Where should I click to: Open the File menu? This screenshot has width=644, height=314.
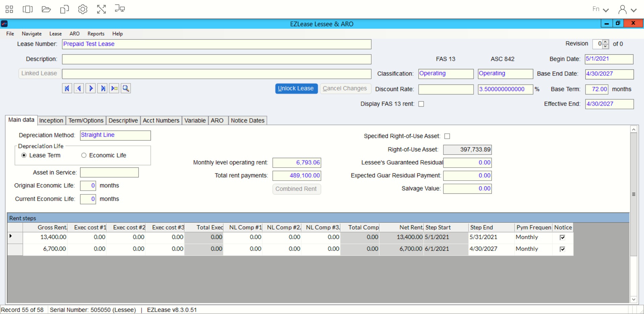(x=10, y=34)
